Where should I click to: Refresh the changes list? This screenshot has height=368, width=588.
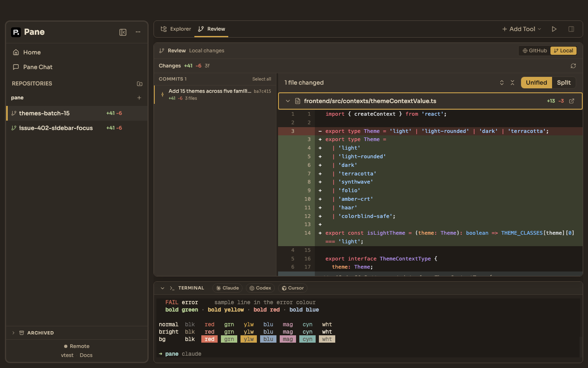click(x=573, y=66)
